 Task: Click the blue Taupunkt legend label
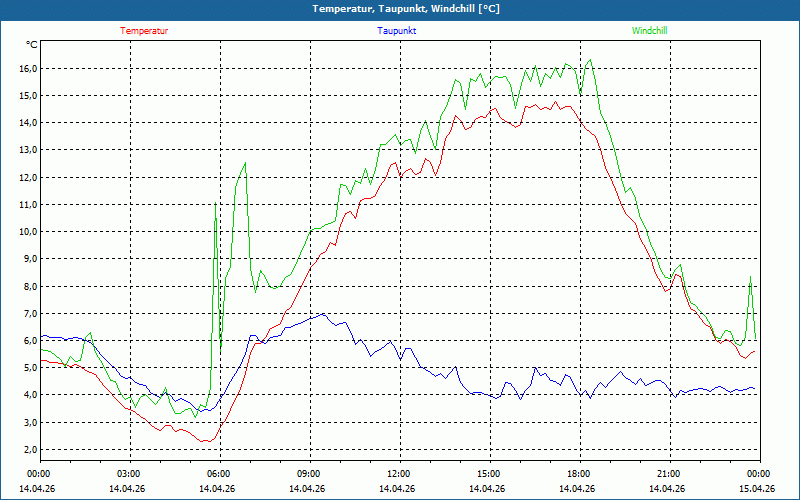pyautogui.click(x=397, y=31)
